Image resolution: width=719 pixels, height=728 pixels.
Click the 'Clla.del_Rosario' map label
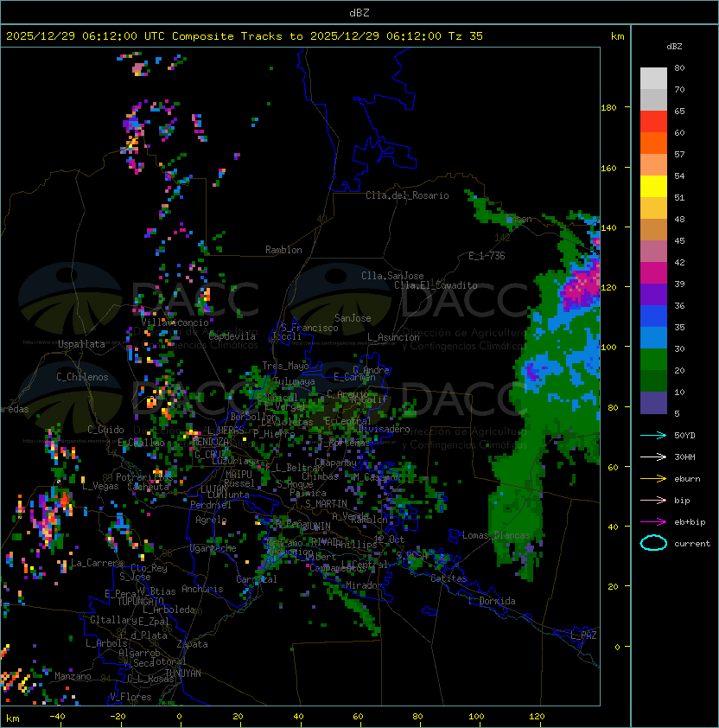click(407, 195)
